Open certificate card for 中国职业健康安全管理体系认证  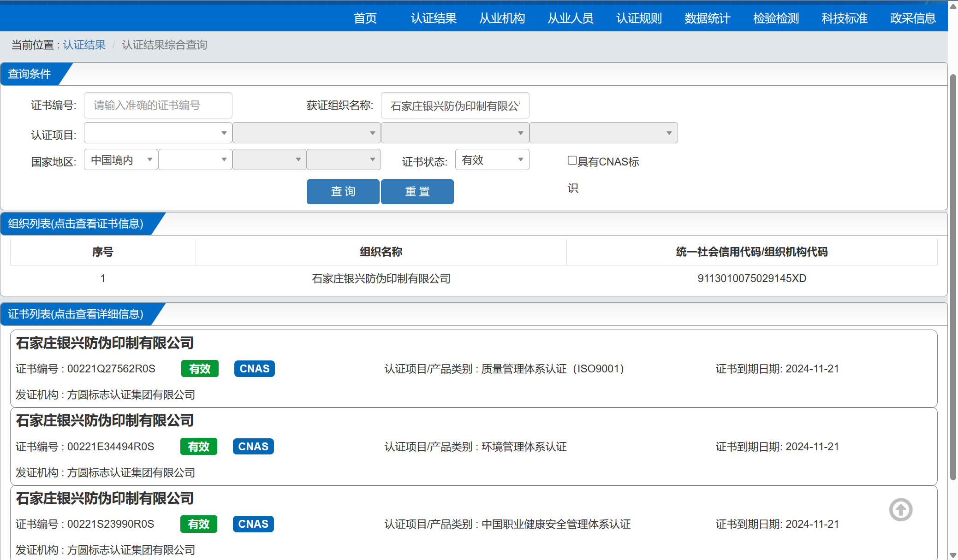(474, 524)
